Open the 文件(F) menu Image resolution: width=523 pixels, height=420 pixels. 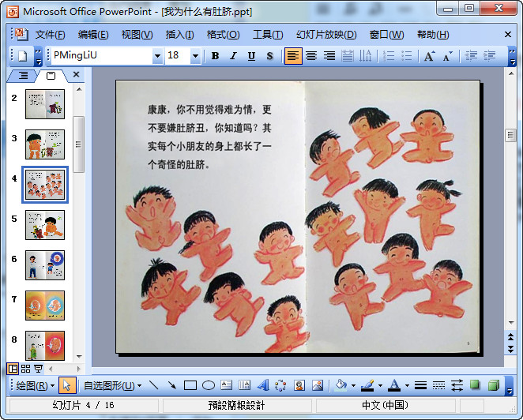pyautogui.click(x=50, y=35)
